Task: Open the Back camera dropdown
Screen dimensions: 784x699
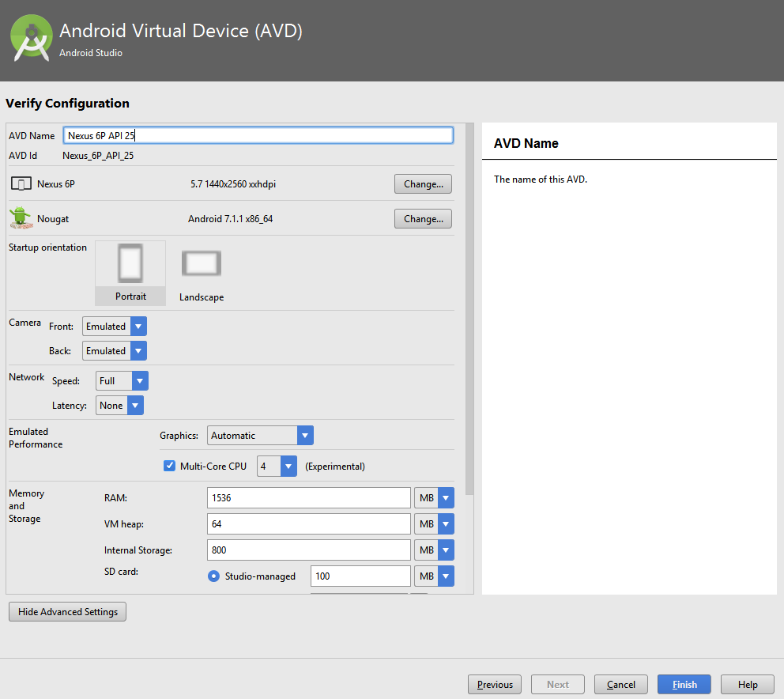Action: click(x=115, y=351)
